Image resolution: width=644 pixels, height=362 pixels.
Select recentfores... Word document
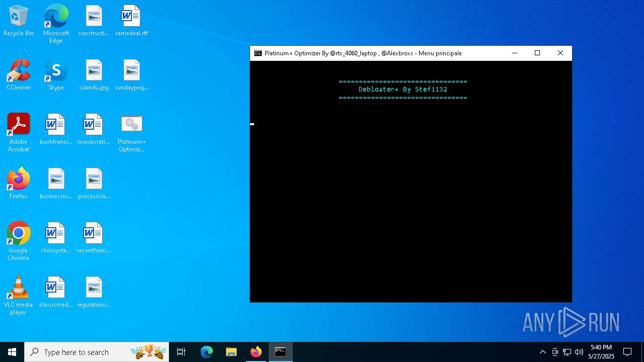pyautogui.click(x=94, y=238)
